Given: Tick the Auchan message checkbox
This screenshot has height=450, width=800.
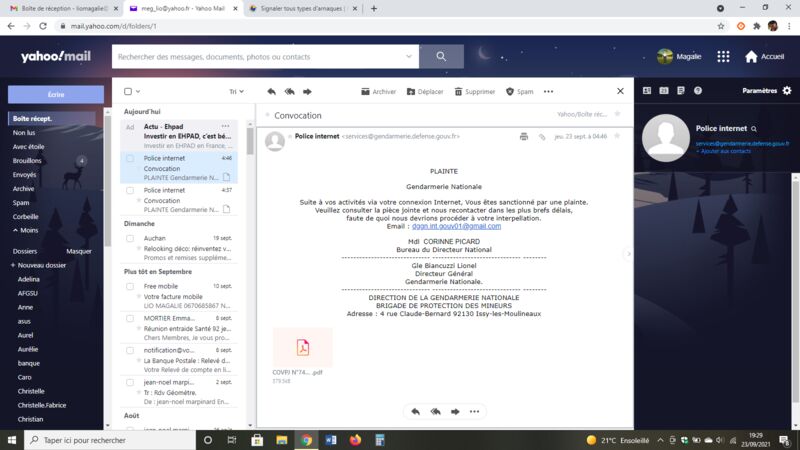Looking at the screenshot, I should [130, 238].
